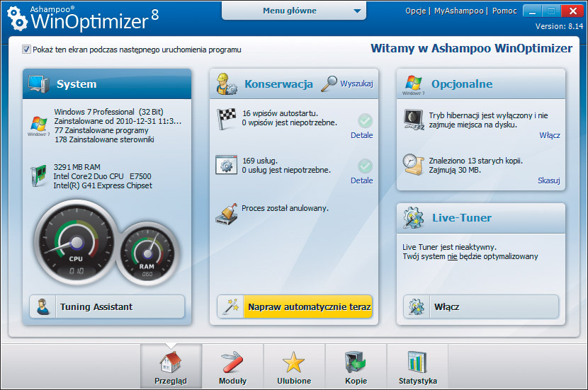The image size is (588, 390).
Task: Go to the Statystyka tab
Action: click(x=417, y=367)
